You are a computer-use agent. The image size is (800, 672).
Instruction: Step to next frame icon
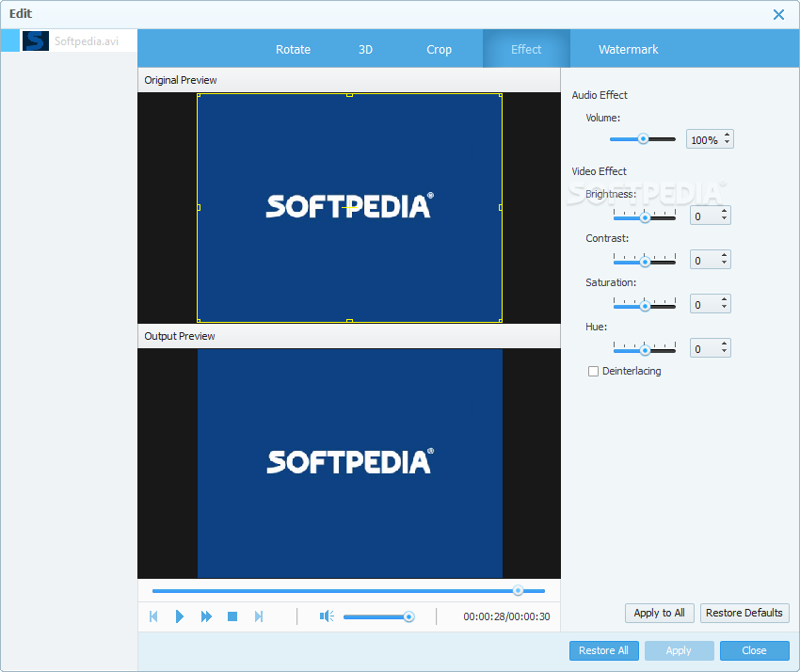point(259,616)
